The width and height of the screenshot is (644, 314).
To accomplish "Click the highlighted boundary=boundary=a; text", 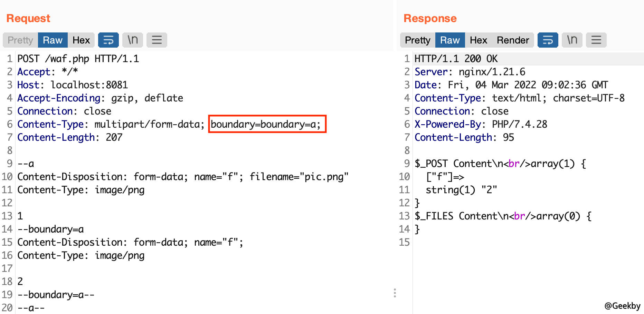I will point(267,124).
